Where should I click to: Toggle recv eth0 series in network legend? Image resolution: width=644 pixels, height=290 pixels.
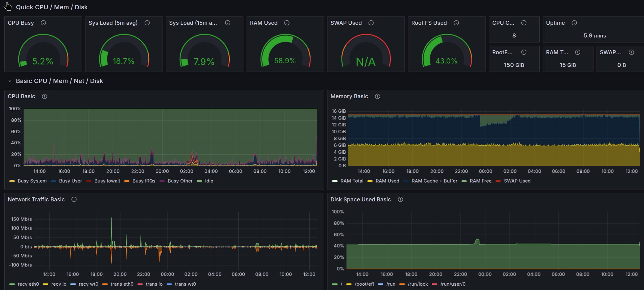pyautogui.click(x=28, y=284)
